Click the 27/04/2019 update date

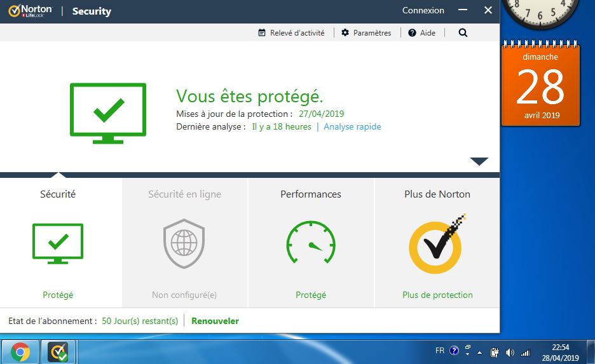(322, 114)
